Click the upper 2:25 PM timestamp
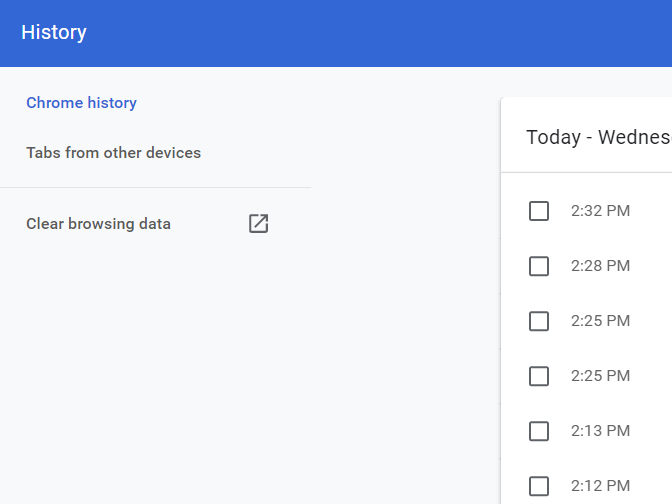Viewport: 672px width, 504px height. pos(600,321)
